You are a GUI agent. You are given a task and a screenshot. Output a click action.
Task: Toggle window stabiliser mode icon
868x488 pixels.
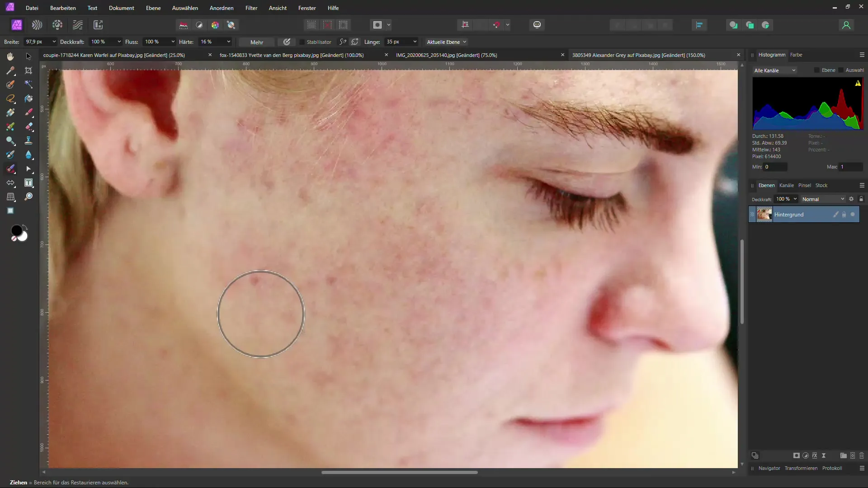(x=355, y=42)
